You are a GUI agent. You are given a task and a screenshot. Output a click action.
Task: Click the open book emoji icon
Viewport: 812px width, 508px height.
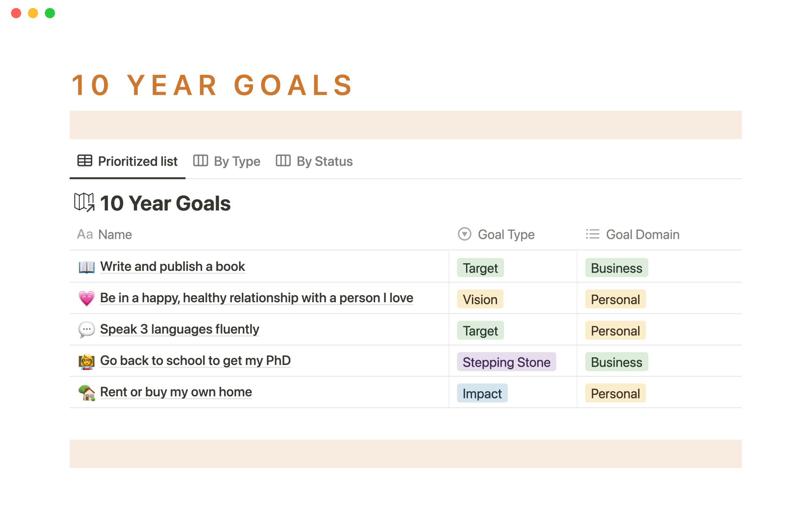coord(87,267)
